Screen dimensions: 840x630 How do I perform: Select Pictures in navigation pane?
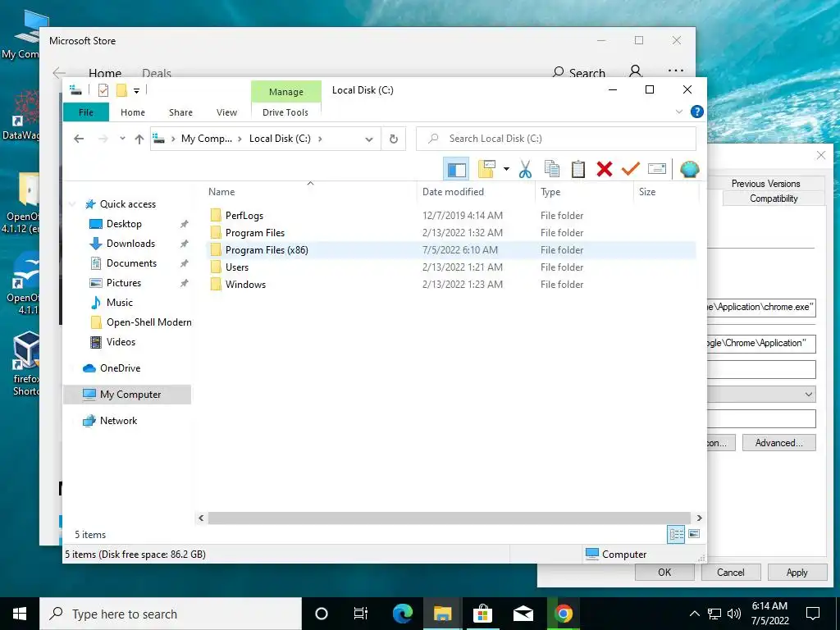point(124,283)
